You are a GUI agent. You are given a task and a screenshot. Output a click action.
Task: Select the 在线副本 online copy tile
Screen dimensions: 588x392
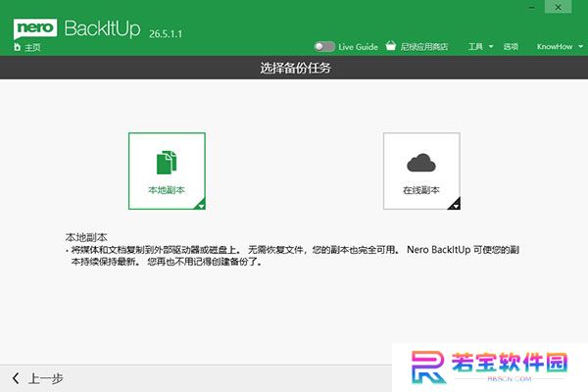421,171
